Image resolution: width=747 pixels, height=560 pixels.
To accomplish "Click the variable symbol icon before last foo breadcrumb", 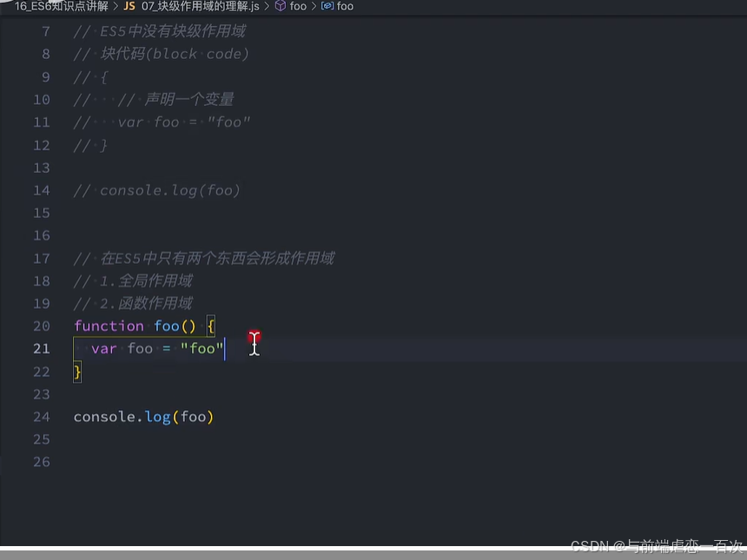I will (326, 6).
